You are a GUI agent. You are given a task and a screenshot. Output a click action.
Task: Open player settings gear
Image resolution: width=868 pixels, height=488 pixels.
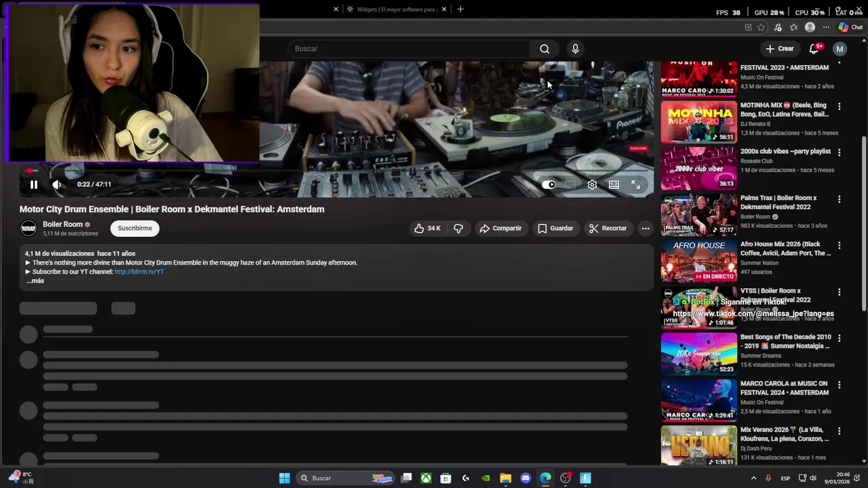592,184
